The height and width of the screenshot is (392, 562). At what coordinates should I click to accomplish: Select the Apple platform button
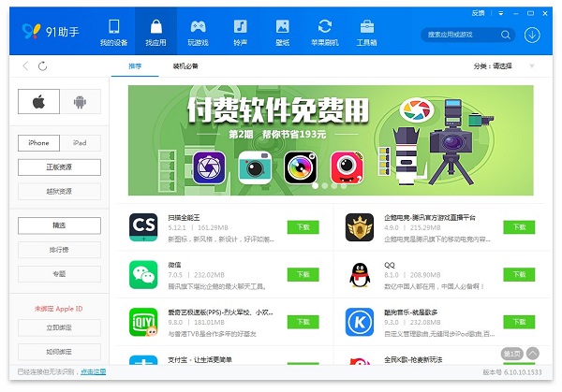(x=39, y=102)
